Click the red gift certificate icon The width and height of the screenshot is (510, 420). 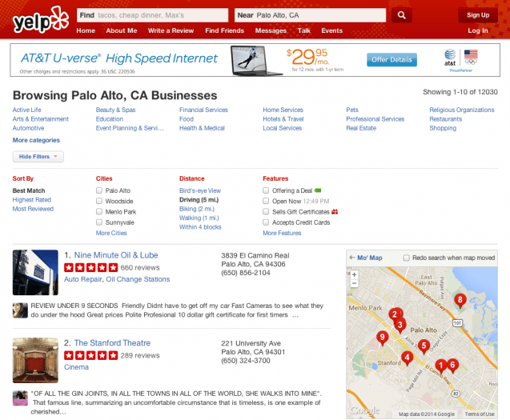[x=335, y=212]
